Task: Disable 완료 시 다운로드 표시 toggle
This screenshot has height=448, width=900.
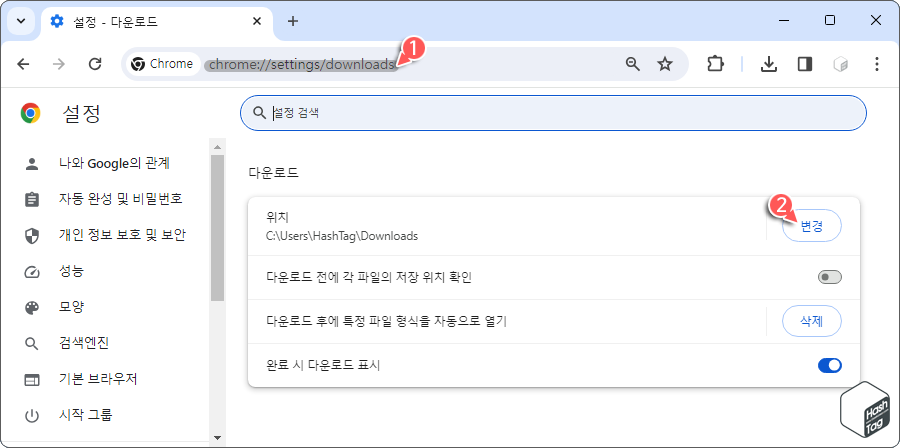Action: (829, 365)
